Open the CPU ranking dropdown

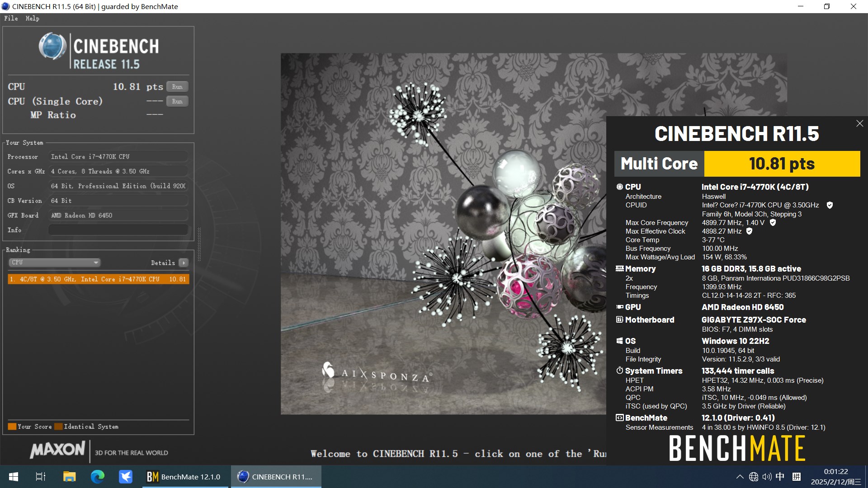[x=54, y=263]
